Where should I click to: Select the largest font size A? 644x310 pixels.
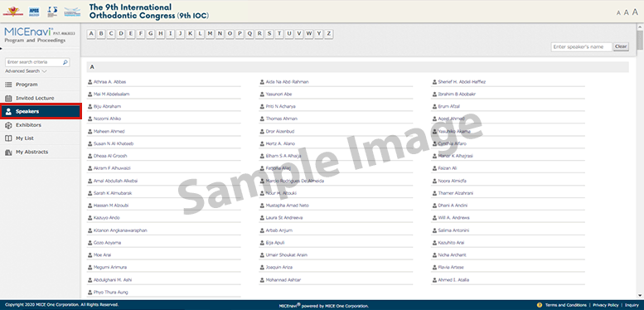[635, 12]
